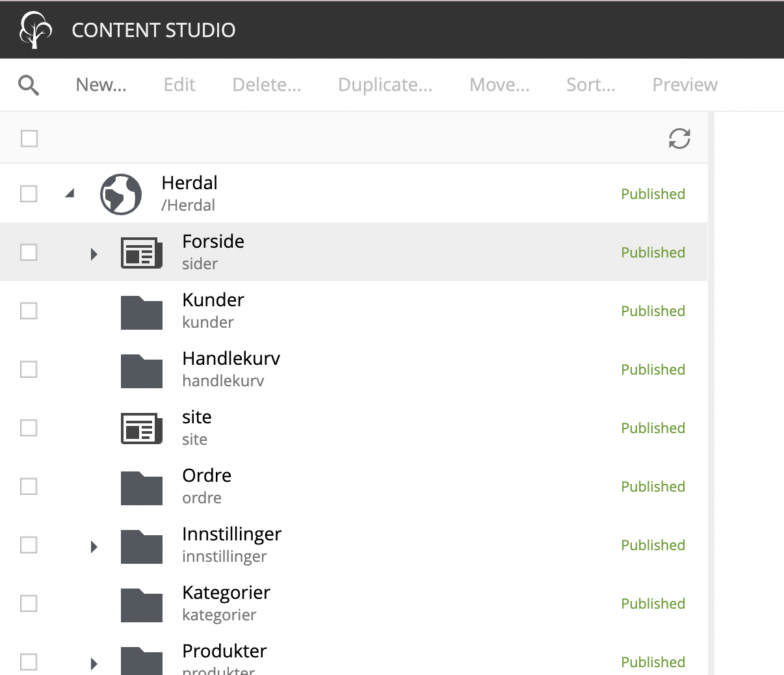Image resolution: width=784 pixels, height=675 pixels.
Task: Collapse the Herdal tree node
Action: (70, 193)
